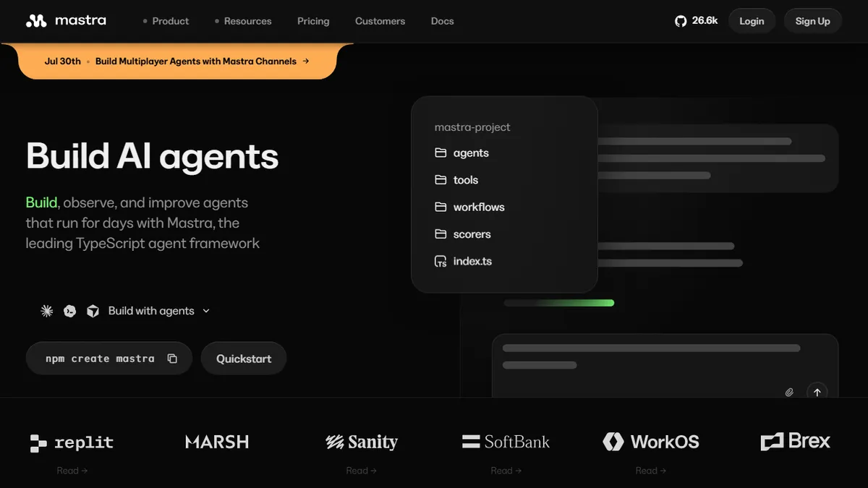Go to the Pricing page
This screenshot has height=488, width=868.
tap(313, 21)
